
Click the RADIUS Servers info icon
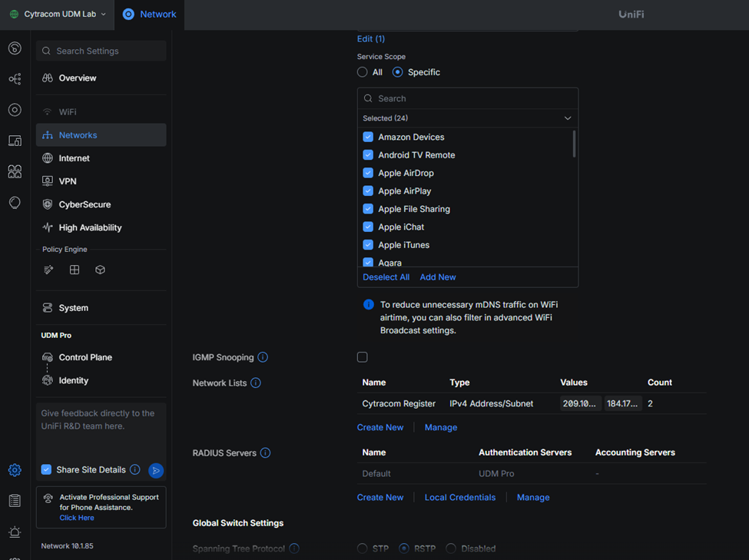pyautogui.click(x=265, y=453)
